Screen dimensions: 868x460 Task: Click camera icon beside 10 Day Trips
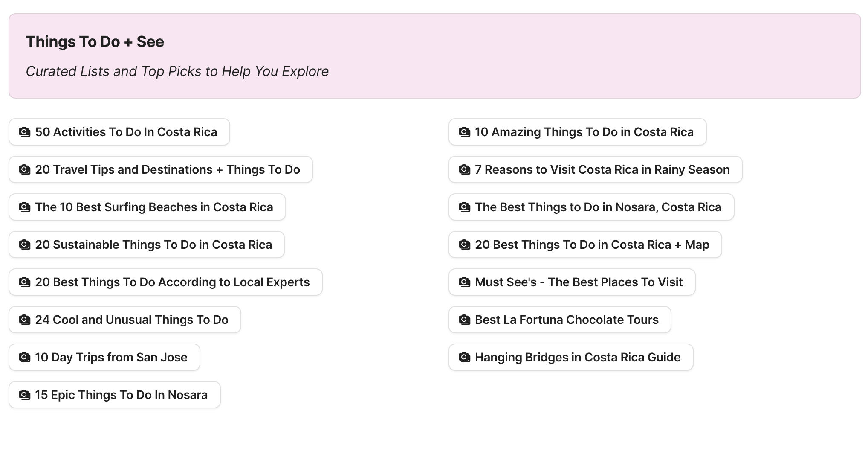tap(25, 357)
